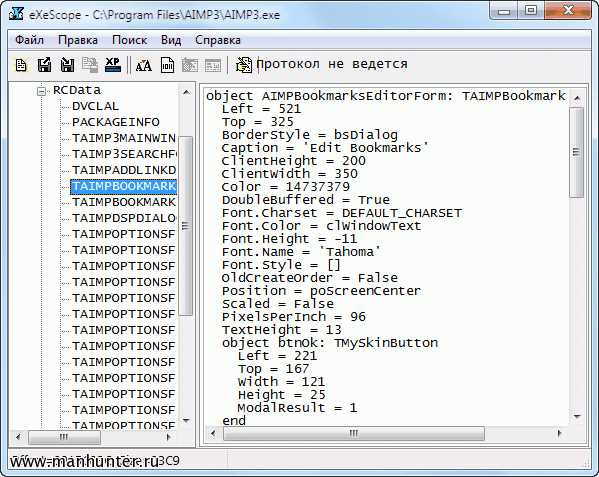This screenshot has height=477, width=599.
Task: Collapse the RCData tree node
Action: (x=41, y=91)
